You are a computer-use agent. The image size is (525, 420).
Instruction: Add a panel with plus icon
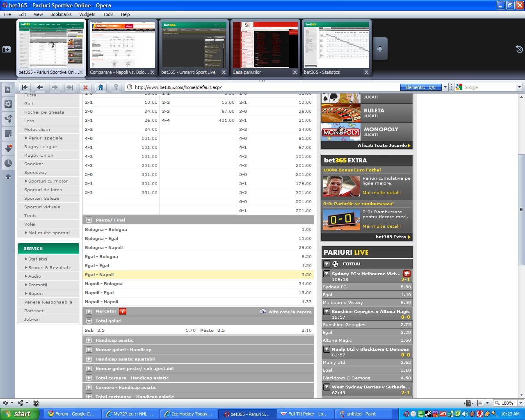(x=8, y=176)
